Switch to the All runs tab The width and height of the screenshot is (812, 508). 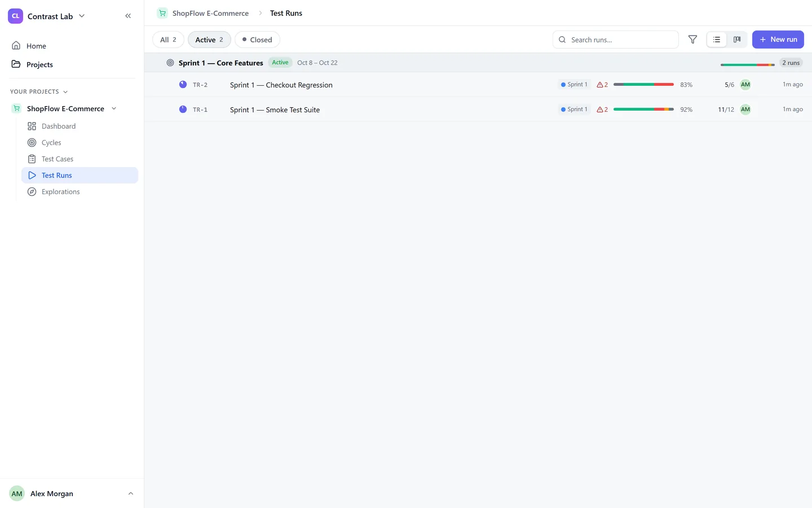168,40
